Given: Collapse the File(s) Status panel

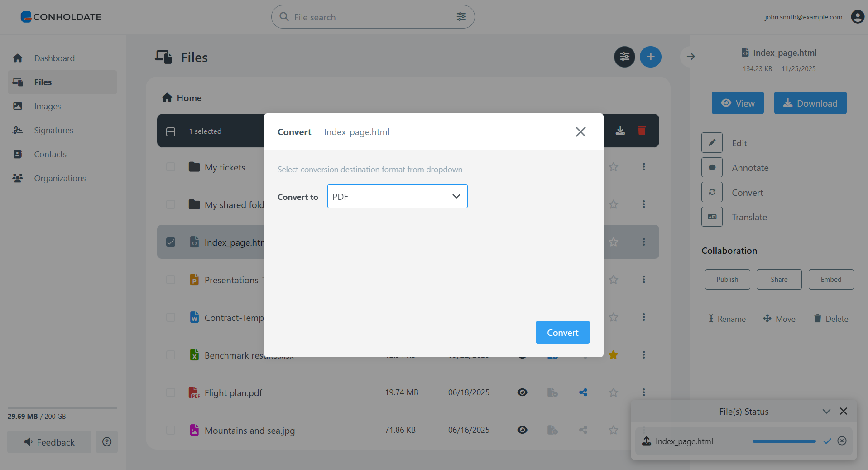Looking at the screenshot, I should [x=826, y=411].
